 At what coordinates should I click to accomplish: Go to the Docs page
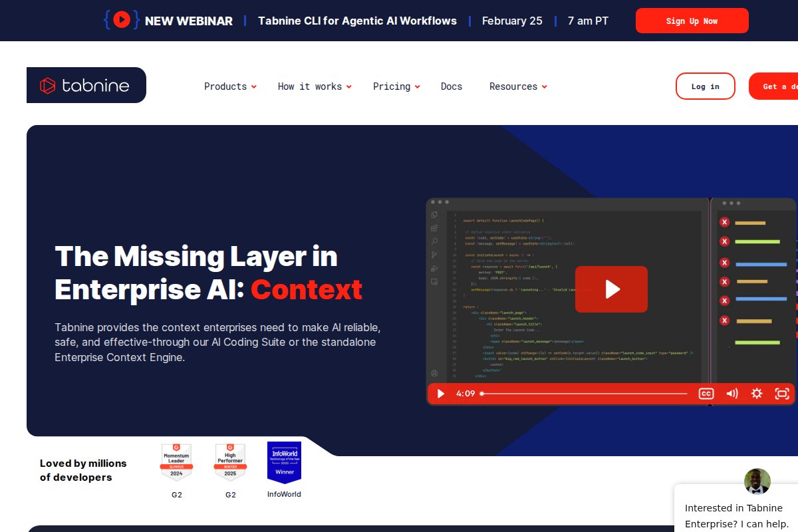(x=451, y=86)
